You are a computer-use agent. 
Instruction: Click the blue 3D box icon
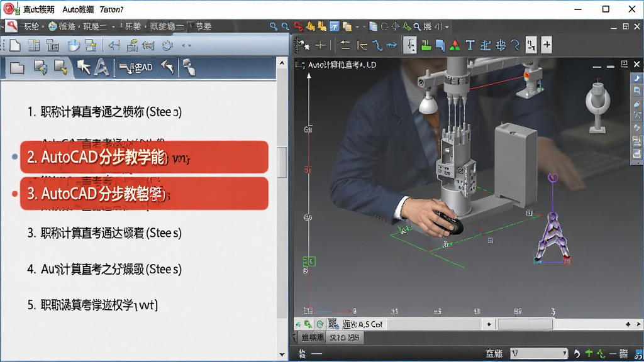(x=74, y=45)
